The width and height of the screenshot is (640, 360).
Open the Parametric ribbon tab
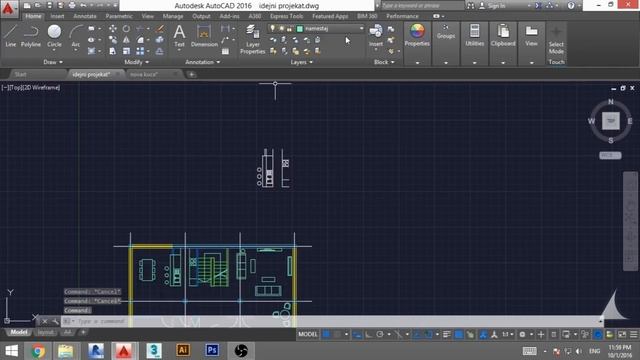pos(119,16)
